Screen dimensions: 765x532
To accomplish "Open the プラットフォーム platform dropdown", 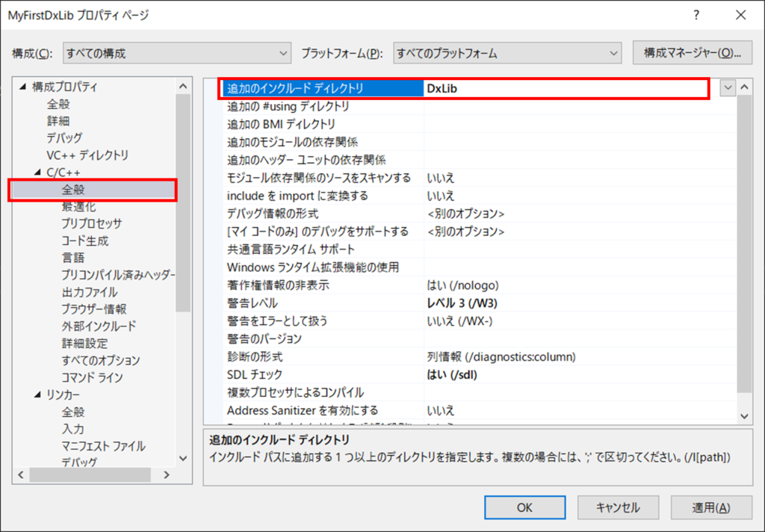I will coord(507,53).
